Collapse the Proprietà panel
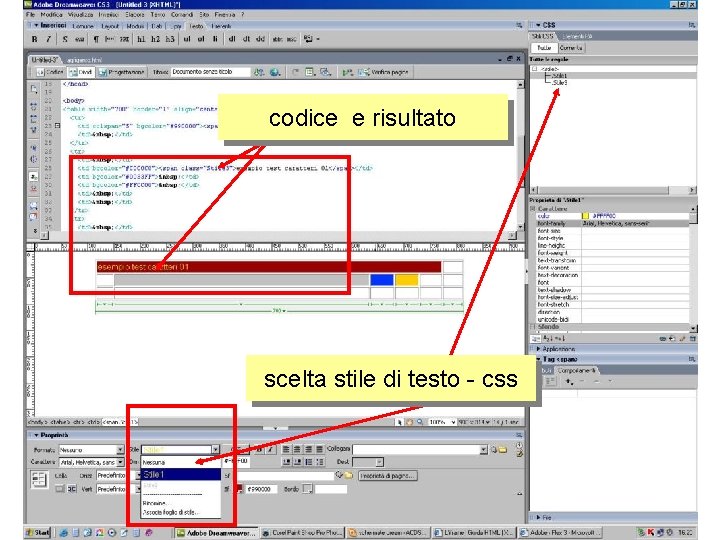The image size is (720, 540). click(x=36, y=435)
